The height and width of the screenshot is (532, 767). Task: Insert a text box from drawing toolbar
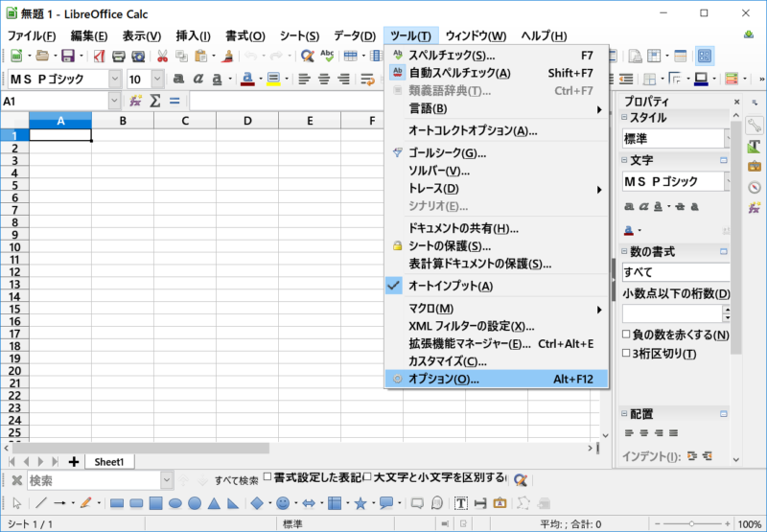pyautogui.click(x=460, y=502)
